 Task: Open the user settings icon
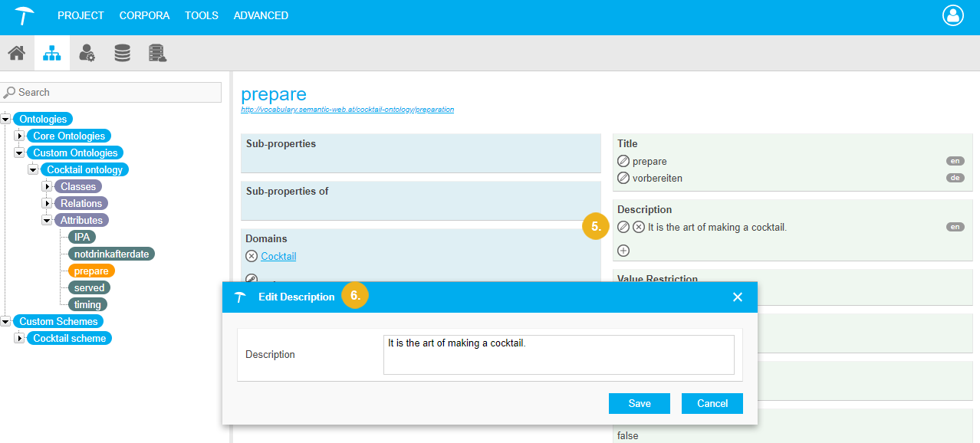[87, 53]
